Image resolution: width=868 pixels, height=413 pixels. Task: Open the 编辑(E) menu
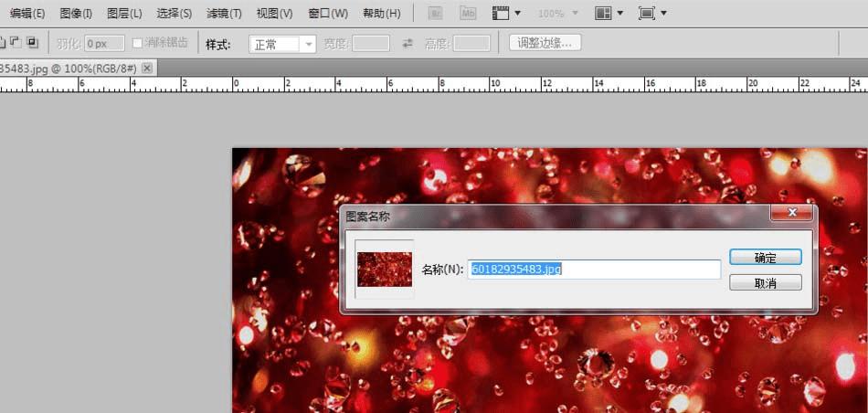27,14
